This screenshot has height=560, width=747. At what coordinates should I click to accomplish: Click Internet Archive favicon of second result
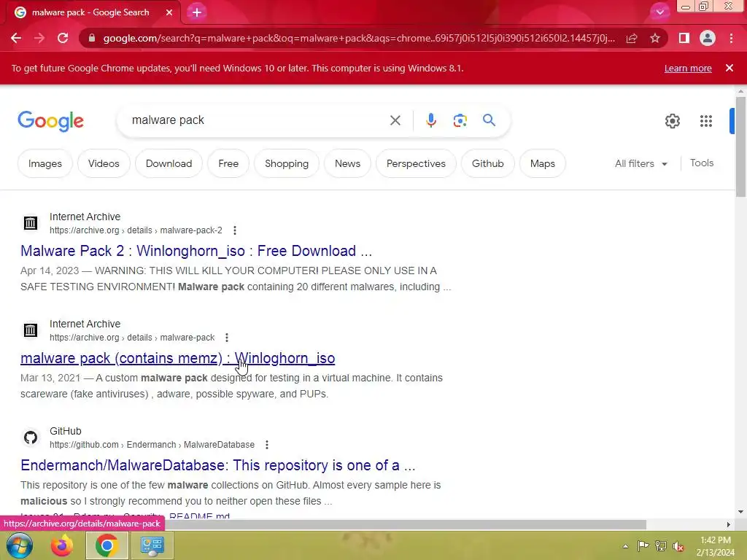click(31, 330)
